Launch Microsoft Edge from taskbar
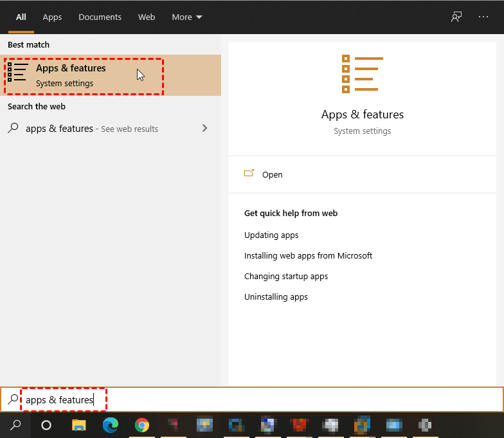The width and height of the screenshot is (504, 438). [x=111, y=424]
